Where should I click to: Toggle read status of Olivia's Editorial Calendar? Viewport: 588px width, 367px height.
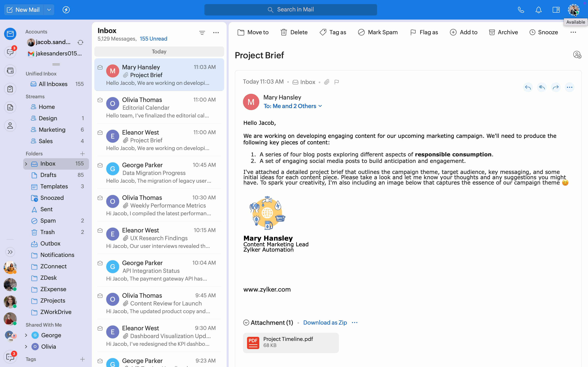click(100, 100)
